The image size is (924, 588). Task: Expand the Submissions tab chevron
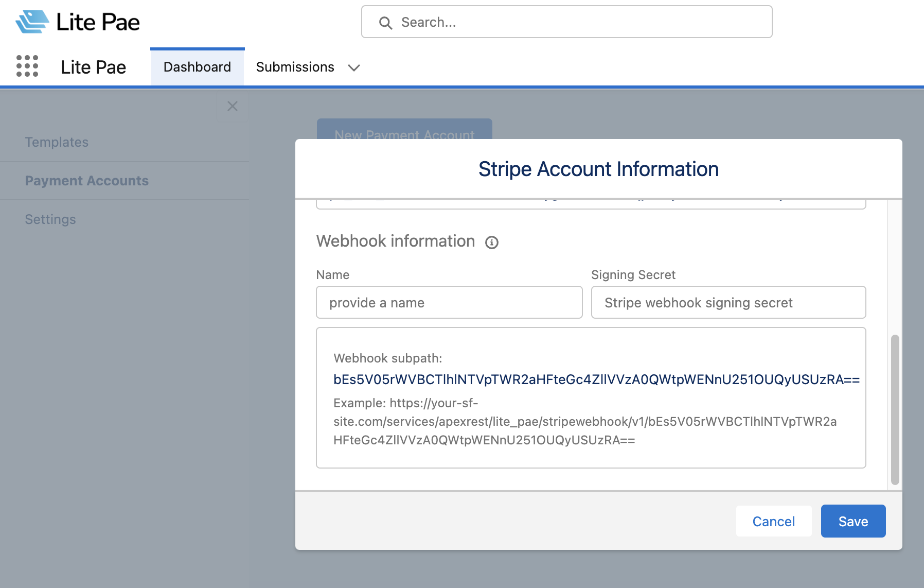[353, 67]
